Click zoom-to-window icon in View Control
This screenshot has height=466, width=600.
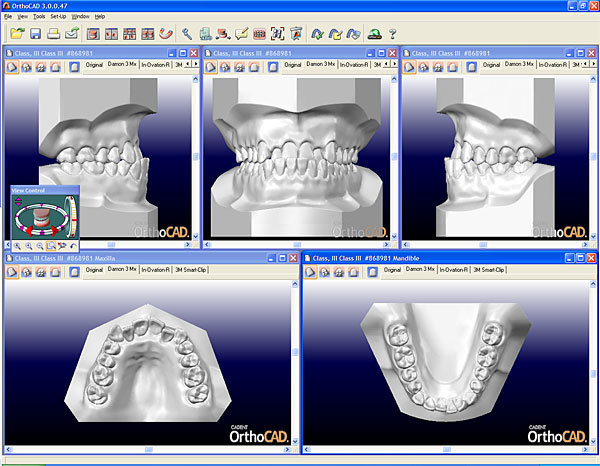51,245
